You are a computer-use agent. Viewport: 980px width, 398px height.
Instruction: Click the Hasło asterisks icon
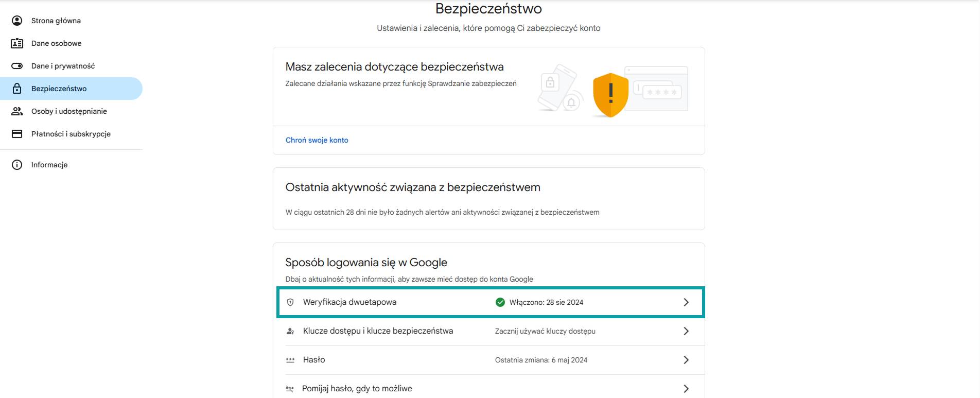pyautogui.click(x=290, y=360)
